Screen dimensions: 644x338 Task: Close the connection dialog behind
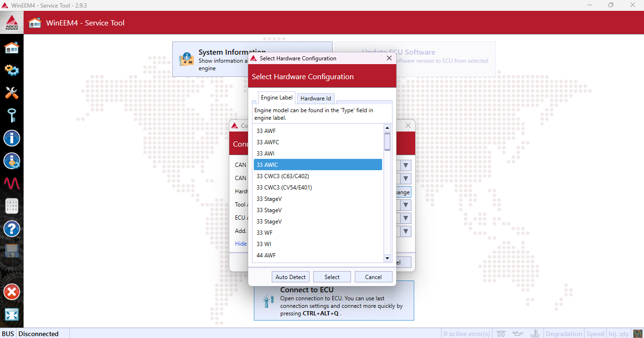[x=408, y=126]
